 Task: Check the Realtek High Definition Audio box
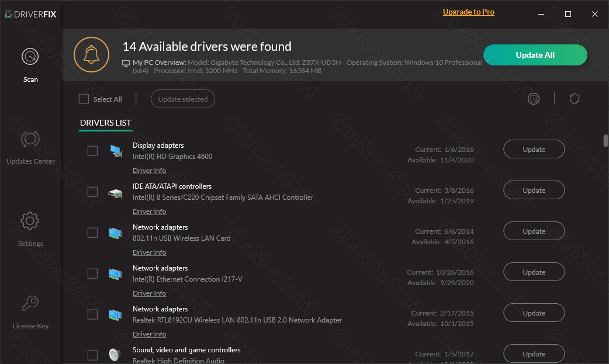[92, 355]
